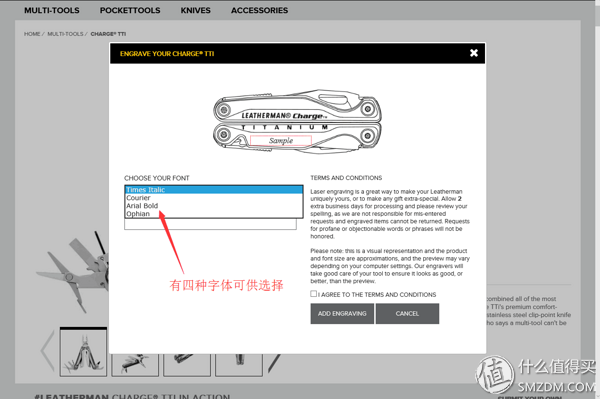Select the Ophian font option
Viewport: 600px width, 399px height.
point(214,214)
